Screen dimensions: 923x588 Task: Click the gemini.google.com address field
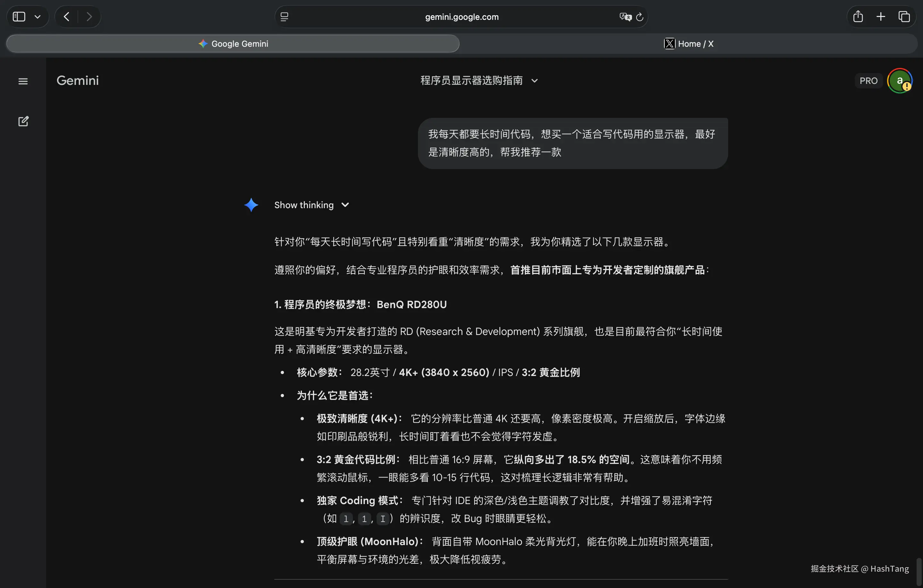tap(462, 17)
